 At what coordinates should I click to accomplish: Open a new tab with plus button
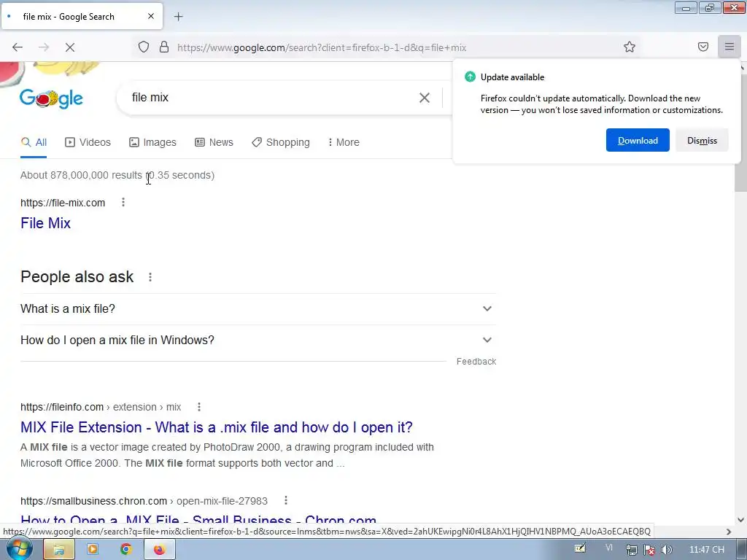click(x=179, y=17)
